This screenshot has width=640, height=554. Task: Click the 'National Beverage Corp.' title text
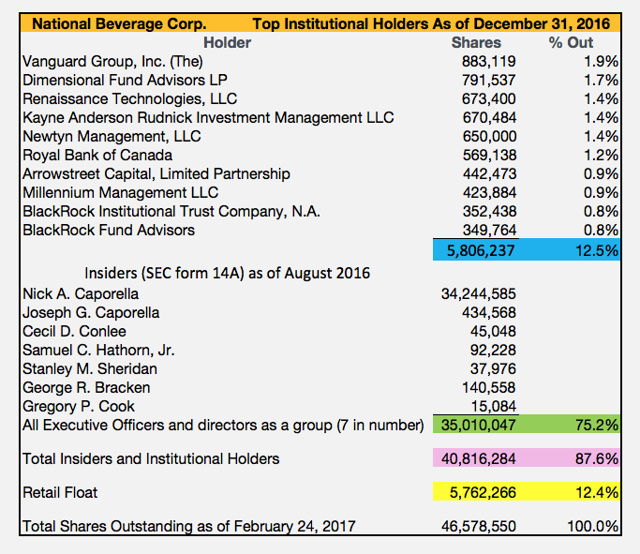119,24
